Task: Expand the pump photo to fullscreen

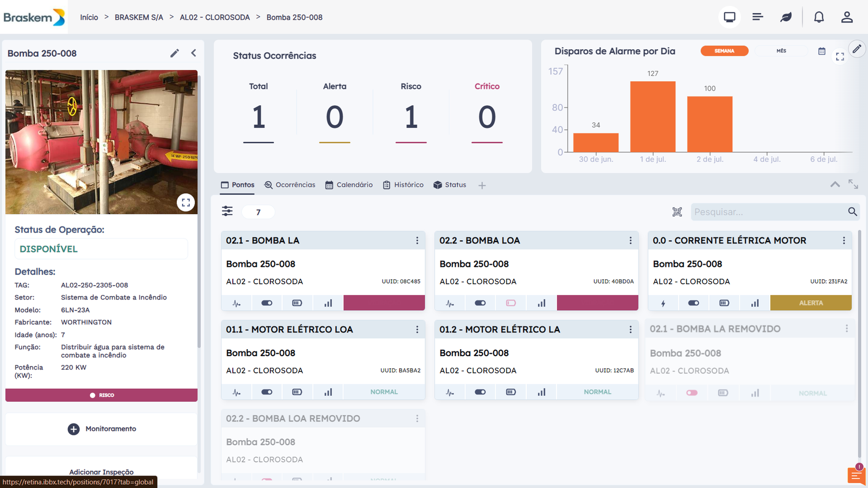Action: (186, 202)
